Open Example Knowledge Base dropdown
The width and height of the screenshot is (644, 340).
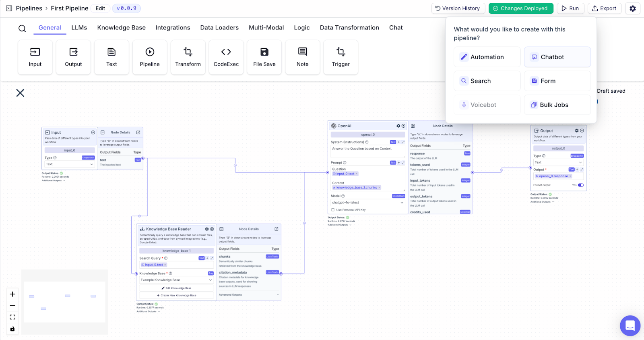[x=176, y=280]
